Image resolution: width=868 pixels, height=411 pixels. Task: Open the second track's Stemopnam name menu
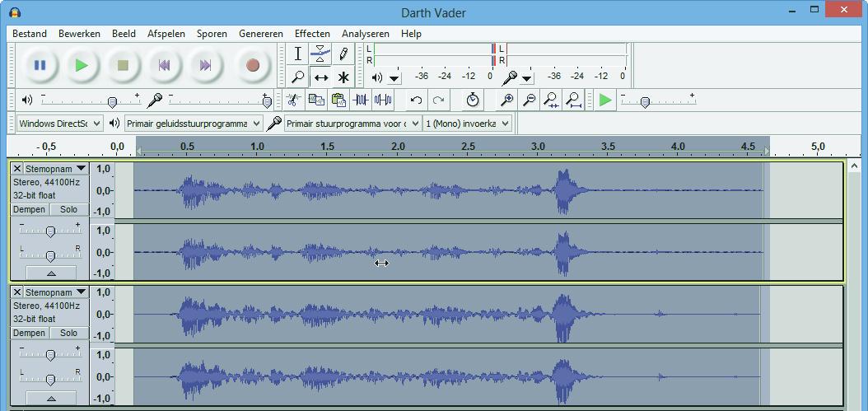[x=56, y=292]
